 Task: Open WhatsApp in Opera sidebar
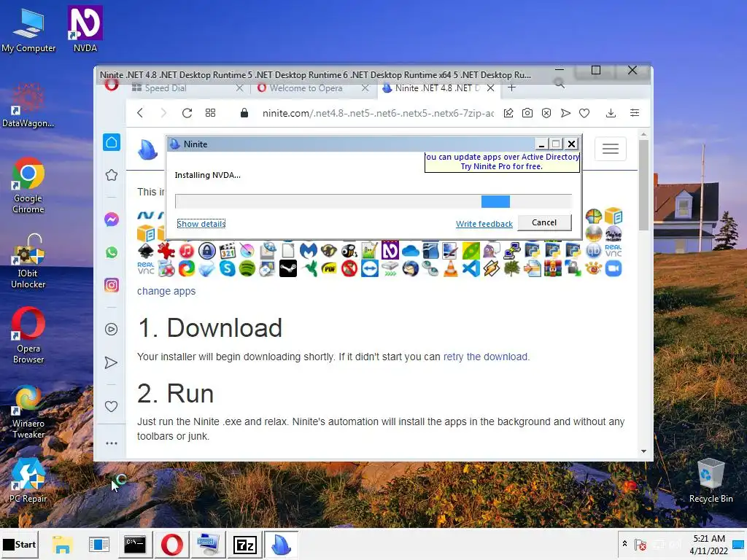point(112,252)
